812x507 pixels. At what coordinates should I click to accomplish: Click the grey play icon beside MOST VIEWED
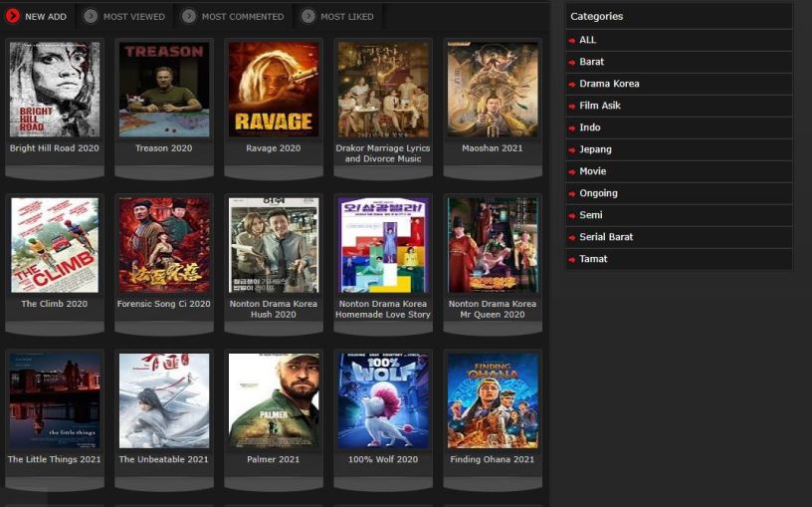pyautogui.click(x=91, y=16)
